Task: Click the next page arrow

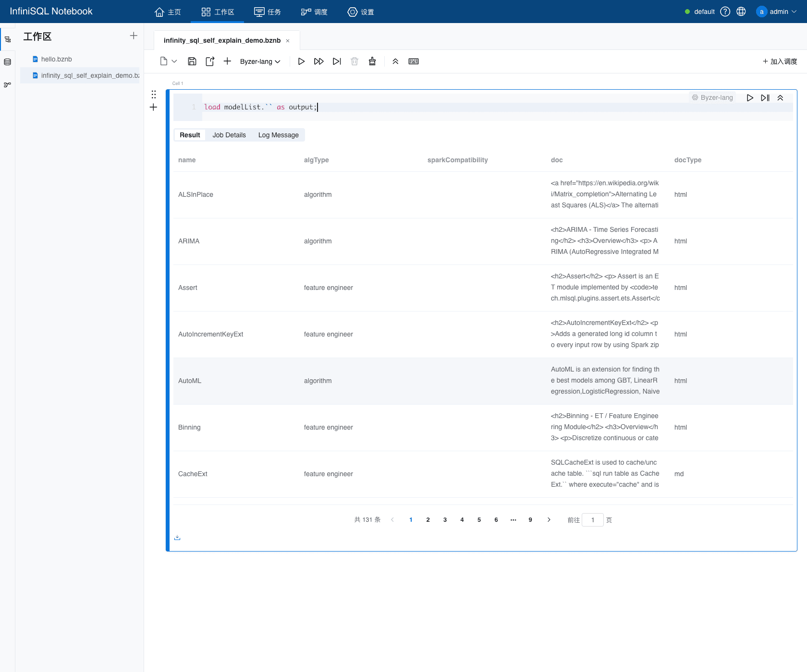Action: (549, 520)
